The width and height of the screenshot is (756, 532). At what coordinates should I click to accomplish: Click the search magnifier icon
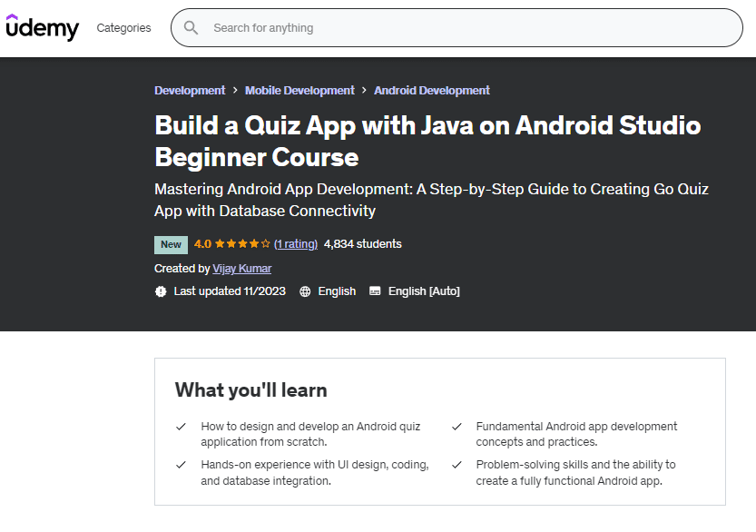click(191, 28)
